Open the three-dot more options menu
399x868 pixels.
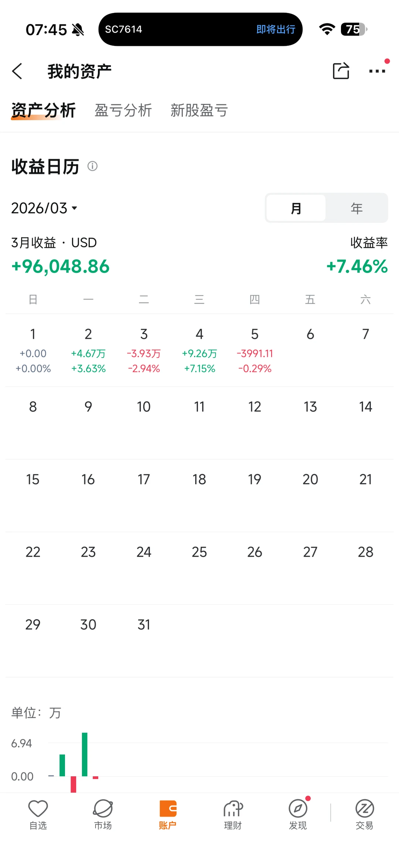click(x=377, y=71)
